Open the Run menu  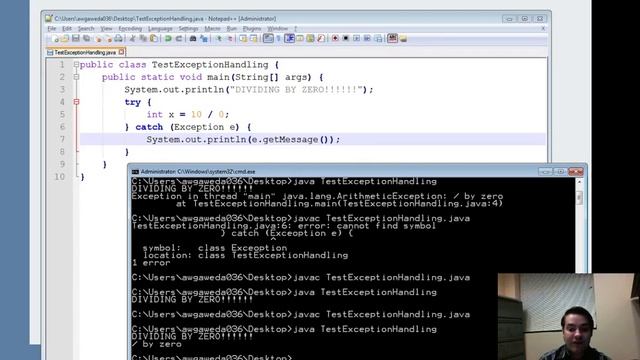tap(232, 29)
